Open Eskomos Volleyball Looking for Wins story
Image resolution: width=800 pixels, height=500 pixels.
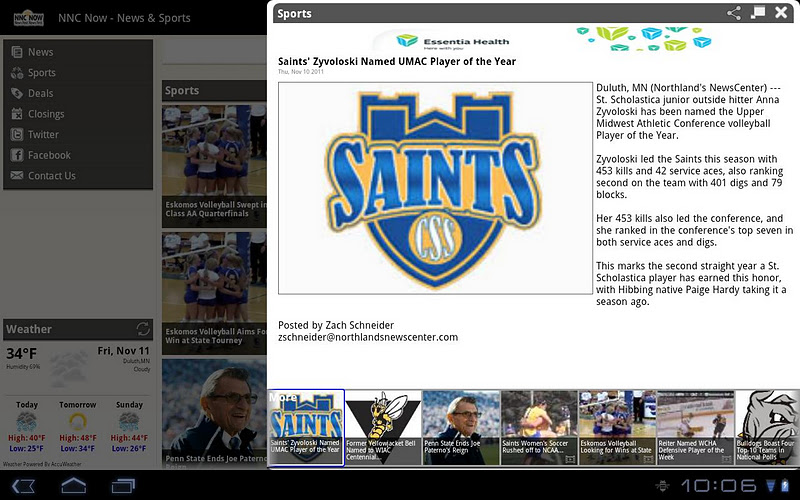click(x=617, y=428)
